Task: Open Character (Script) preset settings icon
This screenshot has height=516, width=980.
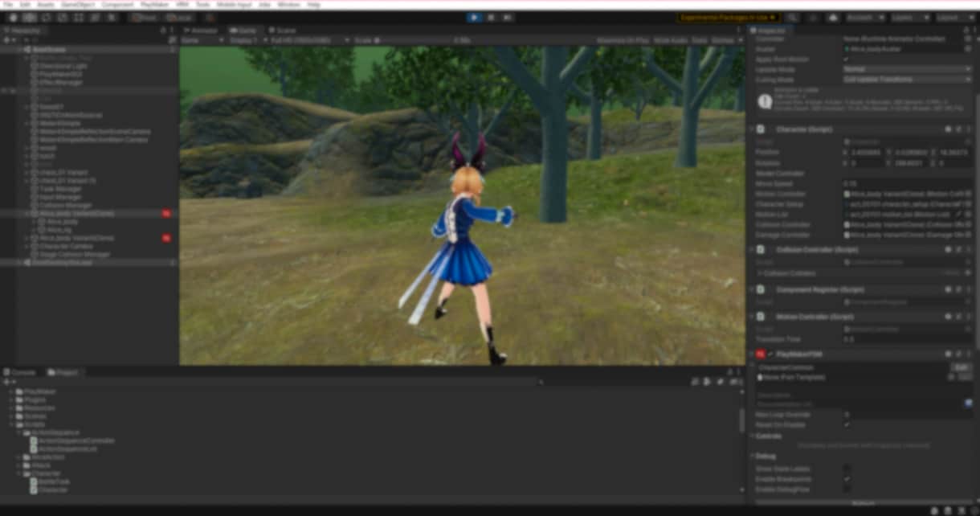Action: pos(958,129)
